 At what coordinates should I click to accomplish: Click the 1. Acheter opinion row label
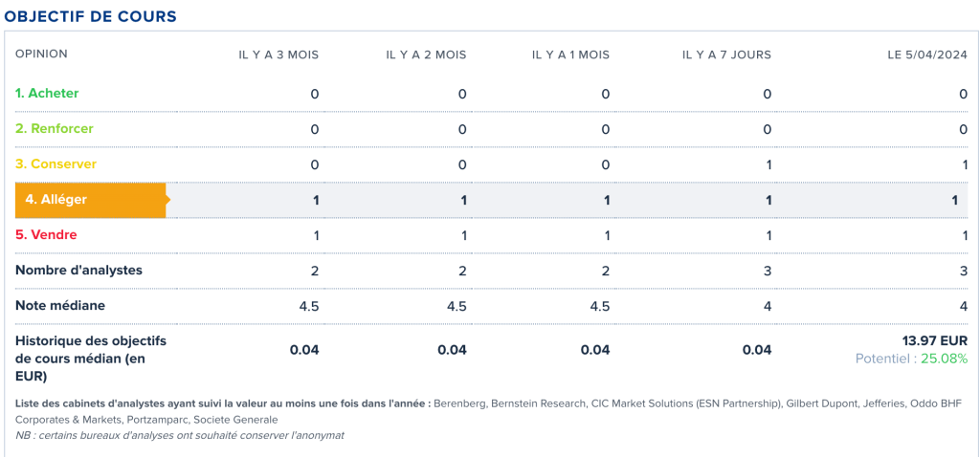point(47,93)
